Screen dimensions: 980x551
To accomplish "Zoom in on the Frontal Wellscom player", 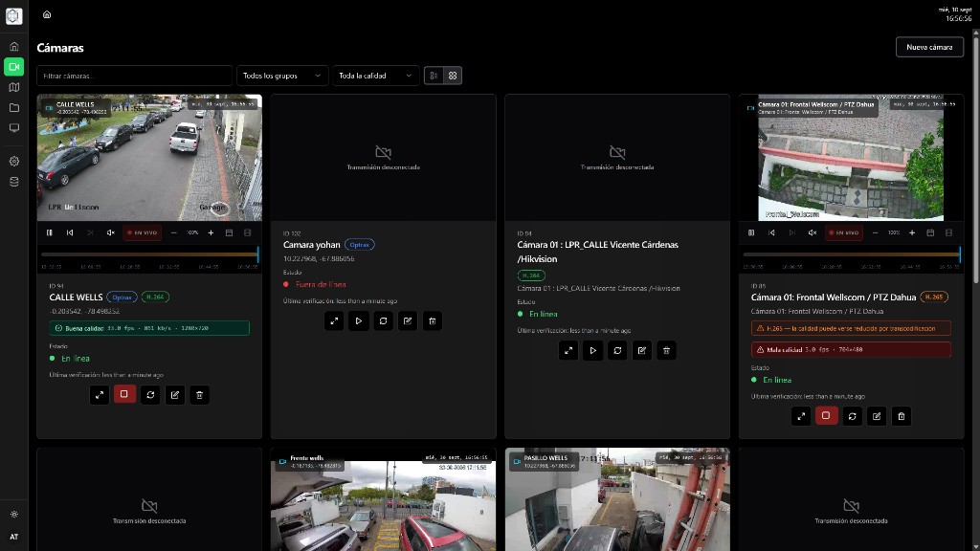I will coord(912,233).
